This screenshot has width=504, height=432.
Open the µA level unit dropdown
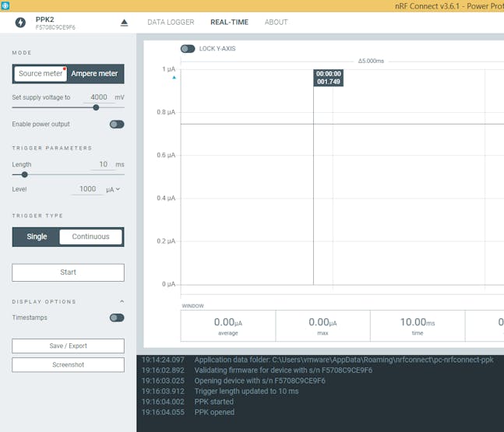click(x=113, y=189)
